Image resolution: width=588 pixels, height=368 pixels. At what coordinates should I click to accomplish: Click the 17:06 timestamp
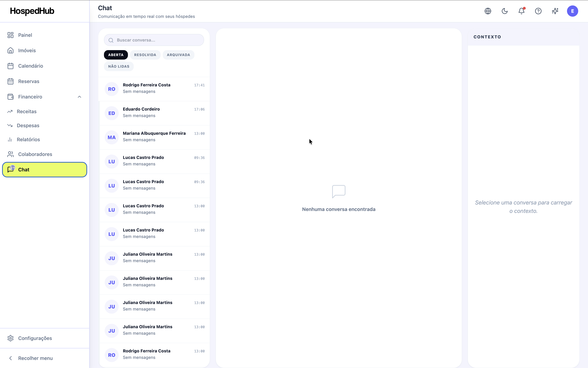[x=199, y=109]
